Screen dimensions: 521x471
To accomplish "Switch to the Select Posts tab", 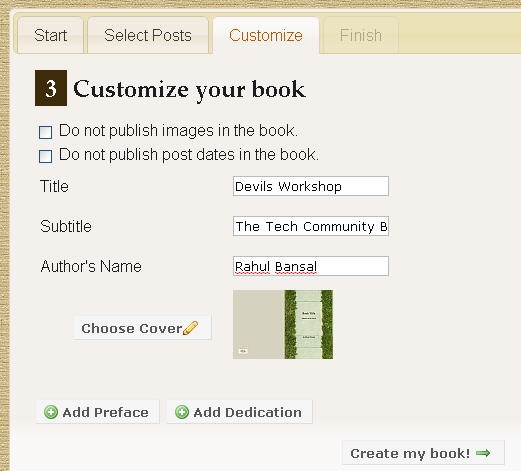I will [x=148, y=35].
